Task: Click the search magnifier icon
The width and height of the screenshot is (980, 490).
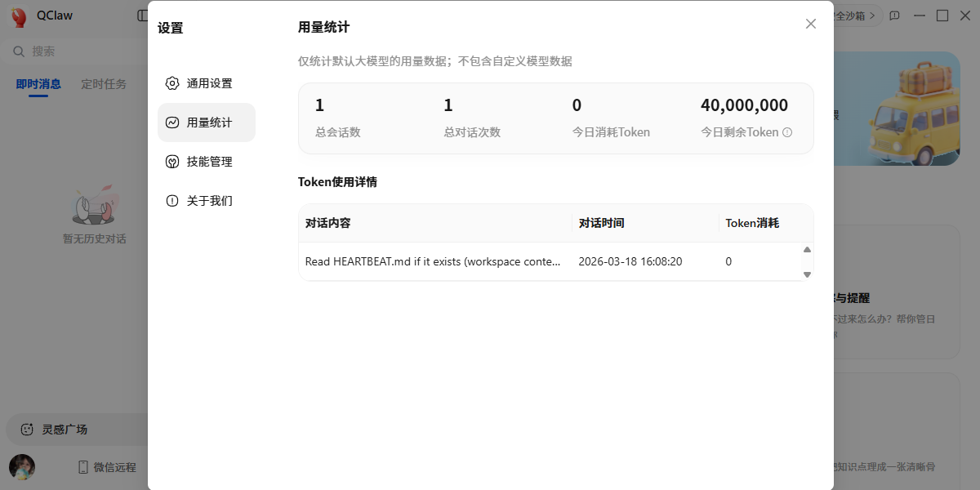Action: click(19, 51)
